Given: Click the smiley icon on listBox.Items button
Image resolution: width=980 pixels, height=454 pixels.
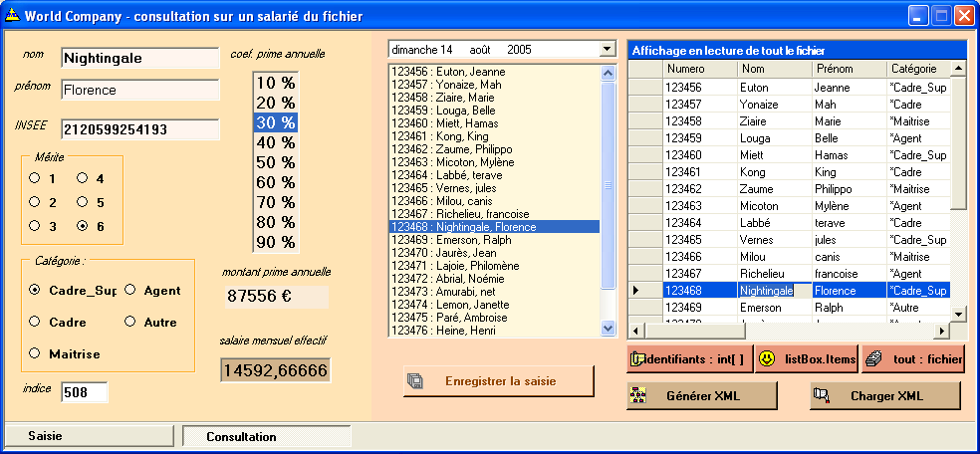Looking at the screenshot, I should tap(767, 358).
